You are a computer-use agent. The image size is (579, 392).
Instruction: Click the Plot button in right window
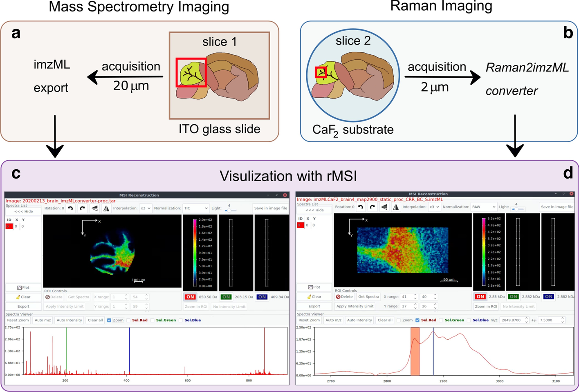314,287
